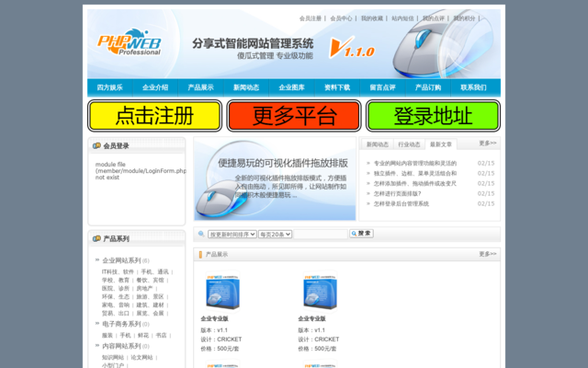
Task: Click the 产品系列 panel header icon
Action: coord(96,238)
